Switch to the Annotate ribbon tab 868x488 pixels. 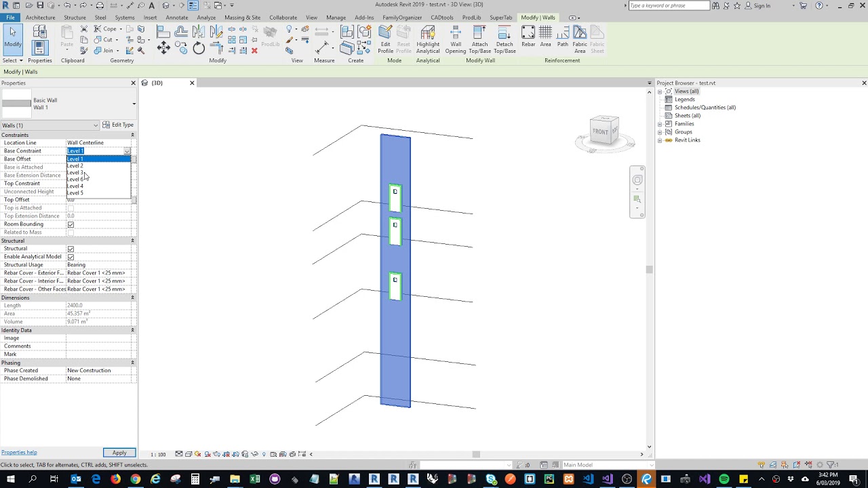(177, 18)
